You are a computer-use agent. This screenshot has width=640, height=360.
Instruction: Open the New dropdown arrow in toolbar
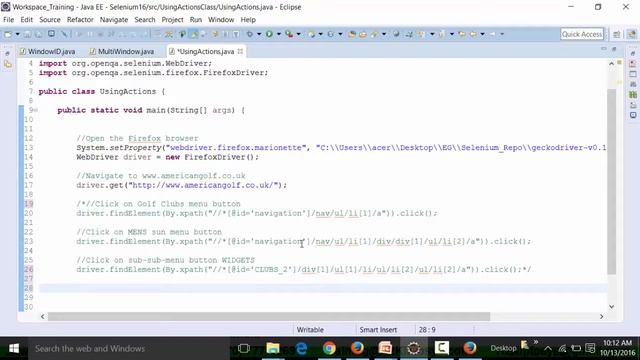click(17, 34)
